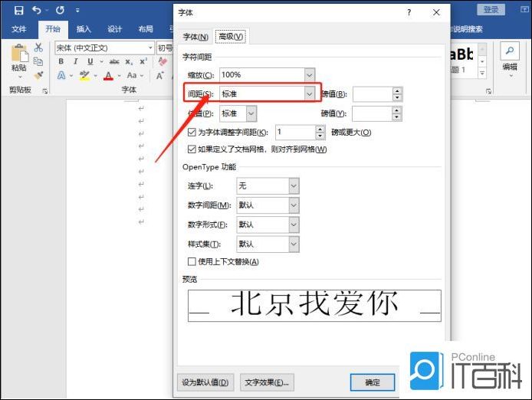Click the Redo icon in title bar

[x=60, y=10]
